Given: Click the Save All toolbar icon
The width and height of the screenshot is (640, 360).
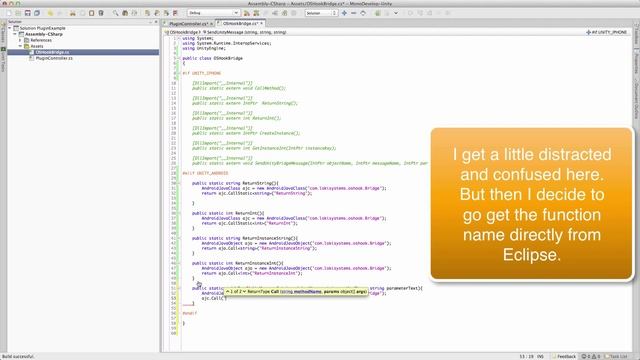Looking at the screenshot, I should point(37,13).
